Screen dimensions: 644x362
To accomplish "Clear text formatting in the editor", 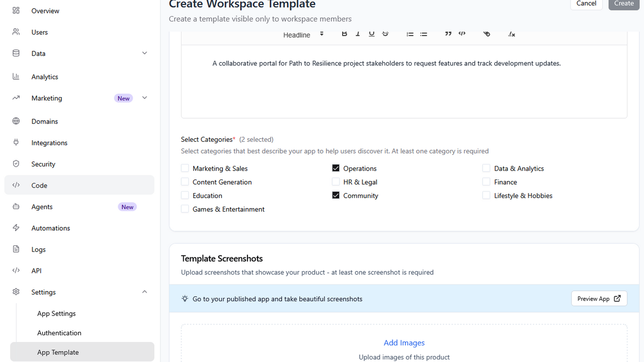I will (x=512, y=34).
